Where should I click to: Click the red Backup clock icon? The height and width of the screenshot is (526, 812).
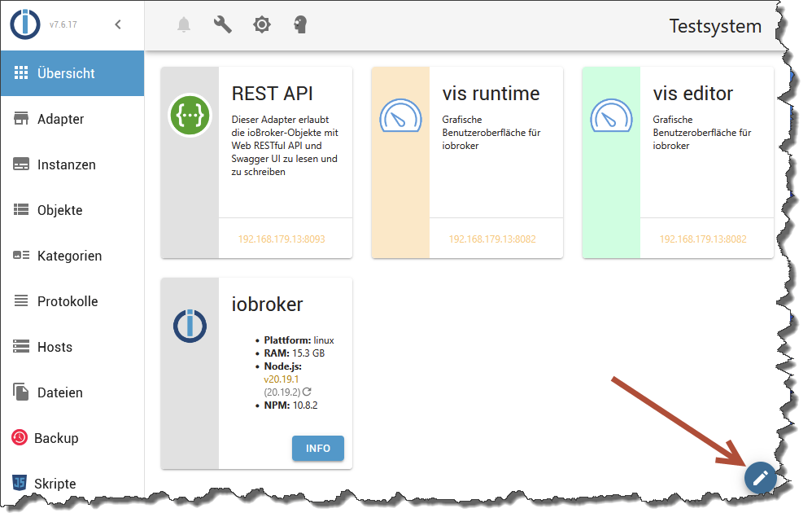click(x=20, y=437)
